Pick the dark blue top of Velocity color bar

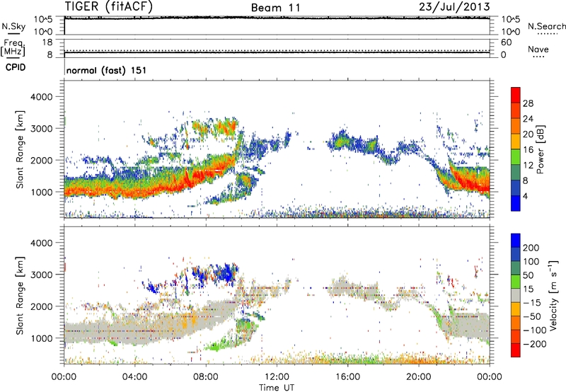coord(516,241)
